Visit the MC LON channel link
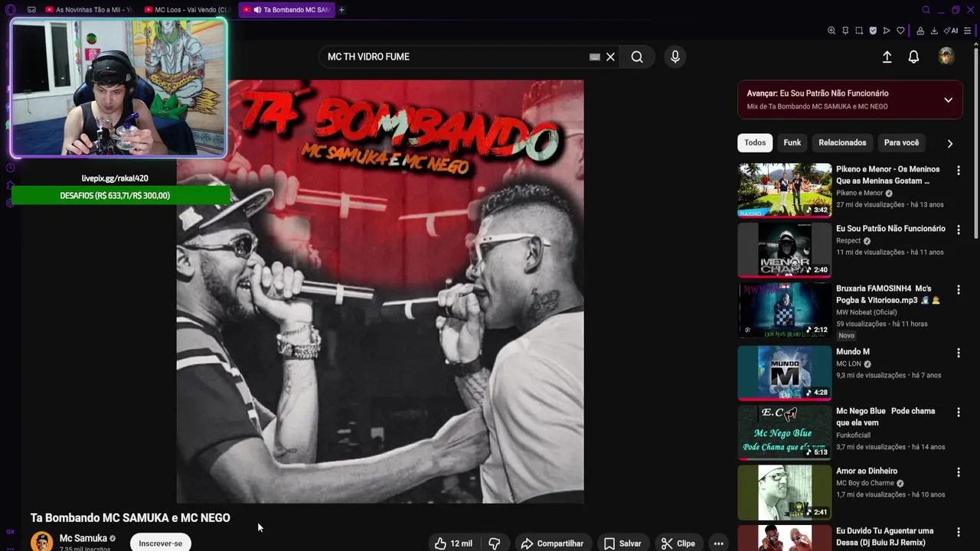Screen dimensions: 980x551 click(x=849, y=364)
